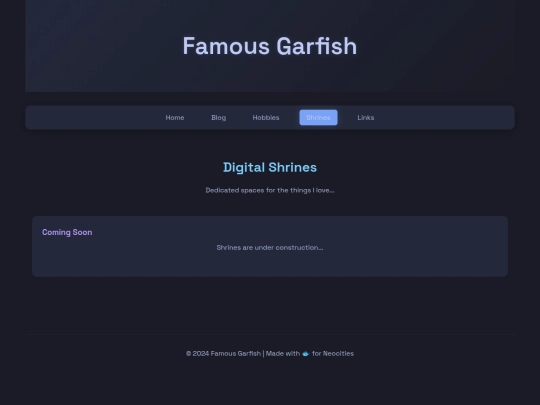Click the fish emoji in the footer
The height and width of the screenshot is (405, 540).
[x=305, y=354]
